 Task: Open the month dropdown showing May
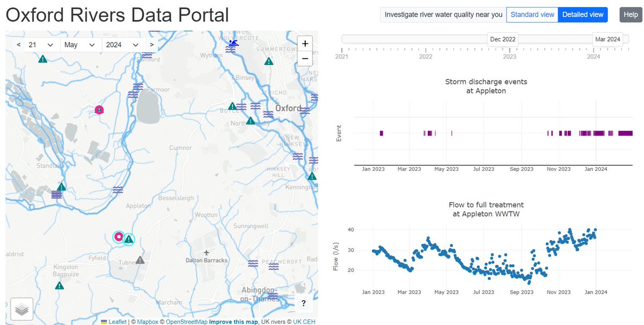81,45
